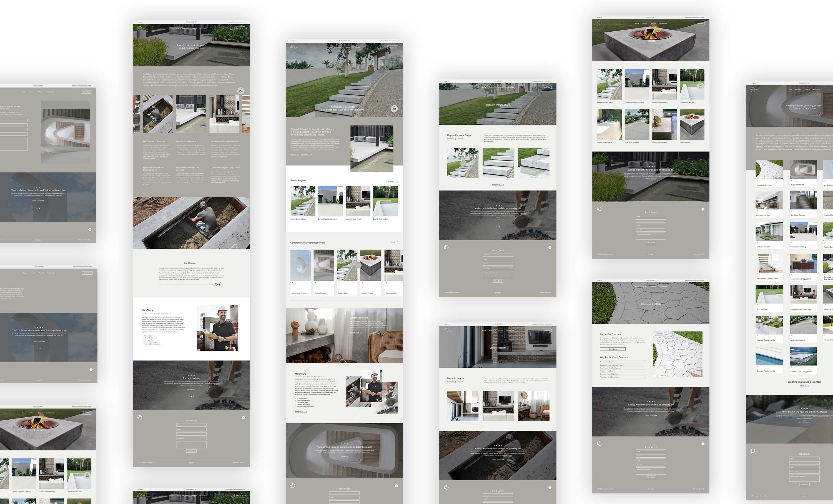
Task: Click scroll-to-top arrow in Decorative Concrete page footer
Action: point(703,444)
